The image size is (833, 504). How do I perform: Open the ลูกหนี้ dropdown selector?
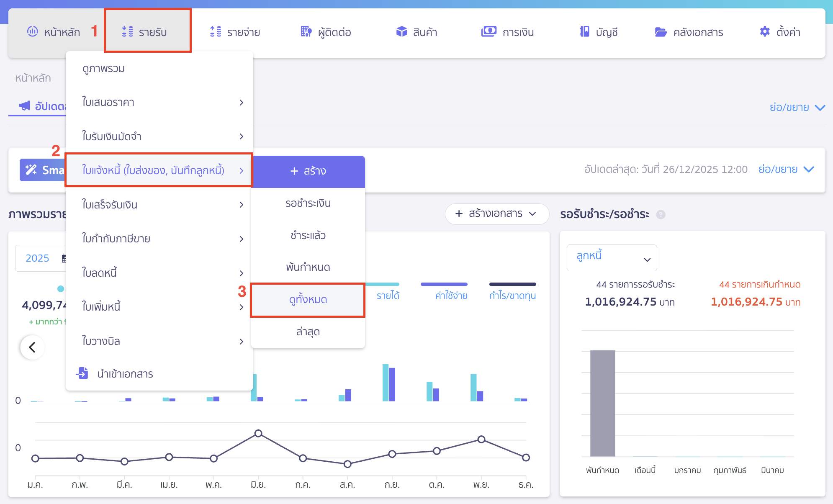click(612, 257)
